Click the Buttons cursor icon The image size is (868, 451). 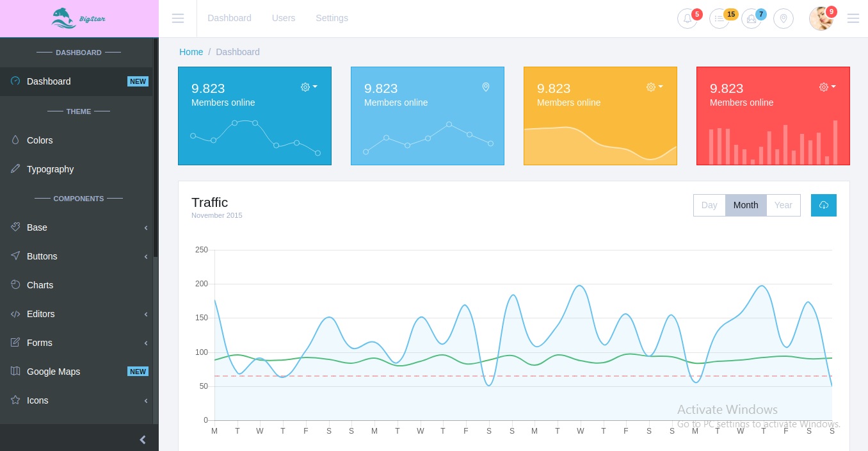[x=16, y=256]
